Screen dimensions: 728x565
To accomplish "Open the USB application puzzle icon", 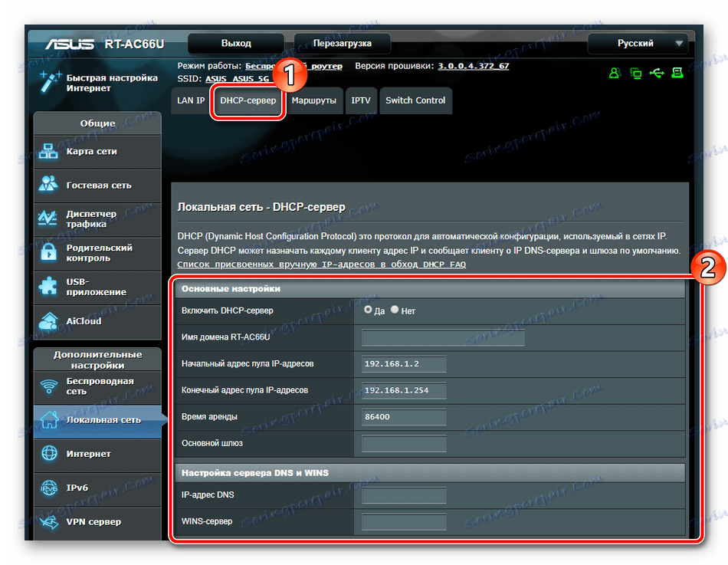I will point(48,286).
